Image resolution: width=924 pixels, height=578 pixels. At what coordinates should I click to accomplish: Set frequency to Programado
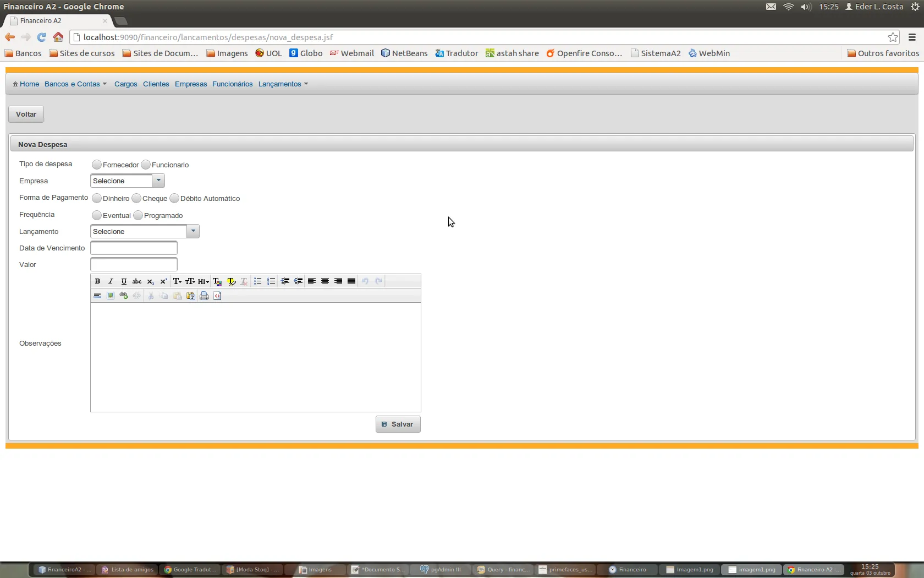click(138, 215)
